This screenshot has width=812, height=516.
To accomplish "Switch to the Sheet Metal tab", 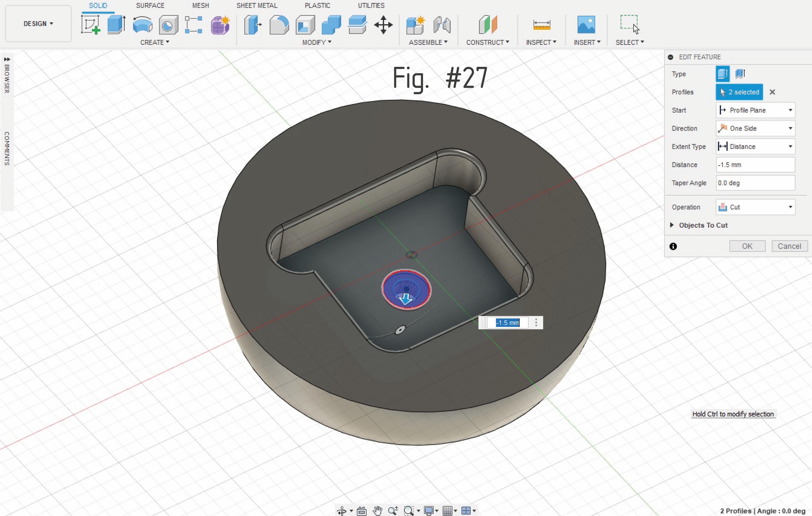I will click(x=257, y=5).
